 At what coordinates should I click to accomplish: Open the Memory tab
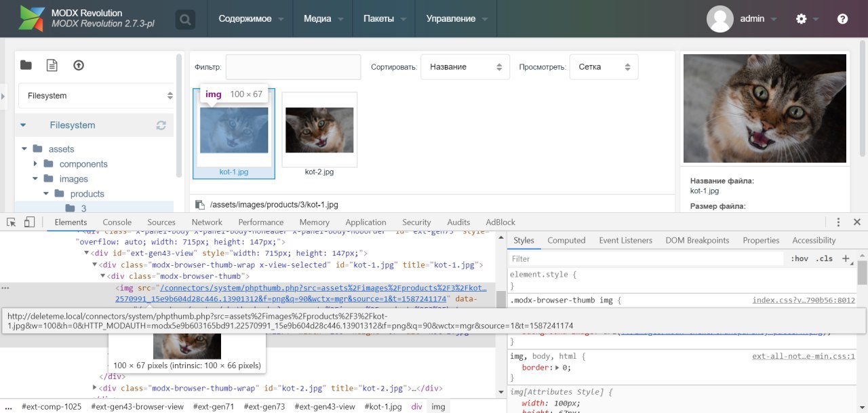(x=315, y=222)
